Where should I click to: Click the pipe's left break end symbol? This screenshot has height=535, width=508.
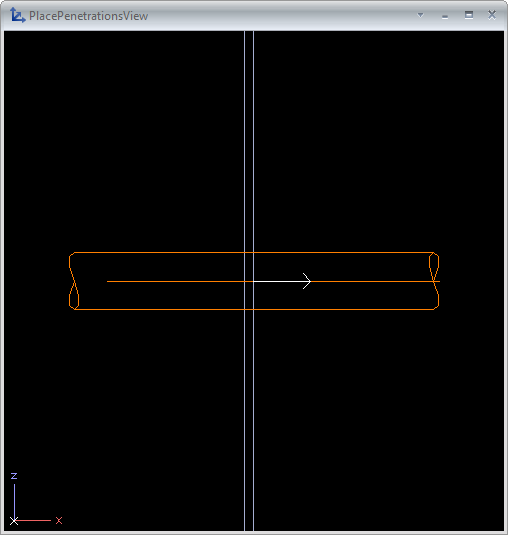coord(74,281)
